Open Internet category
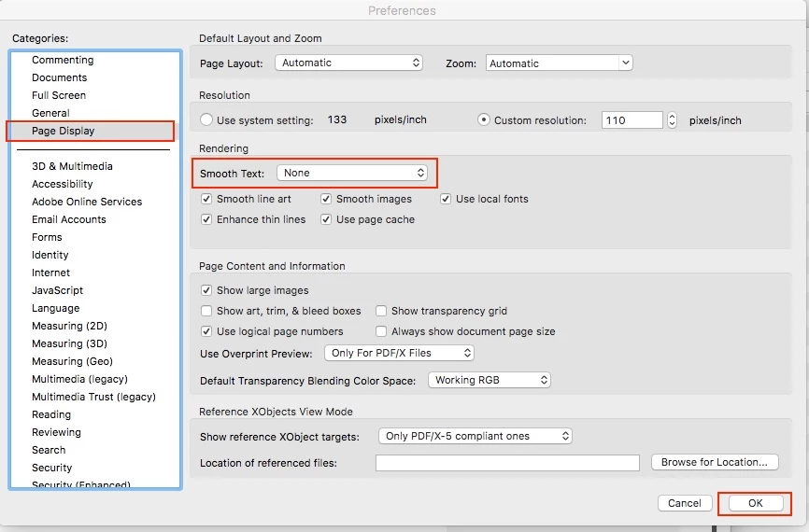The width and height of the screenshot is (809, 532). click(50, 273)
